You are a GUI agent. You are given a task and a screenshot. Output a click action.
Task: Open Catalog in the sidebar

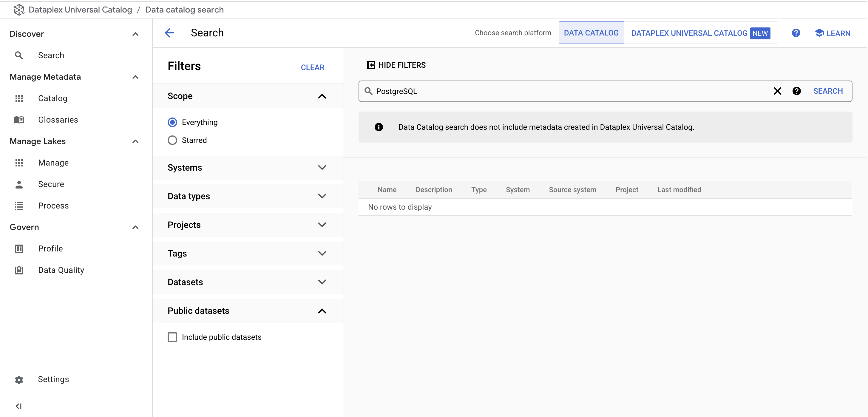pos(52,98)
